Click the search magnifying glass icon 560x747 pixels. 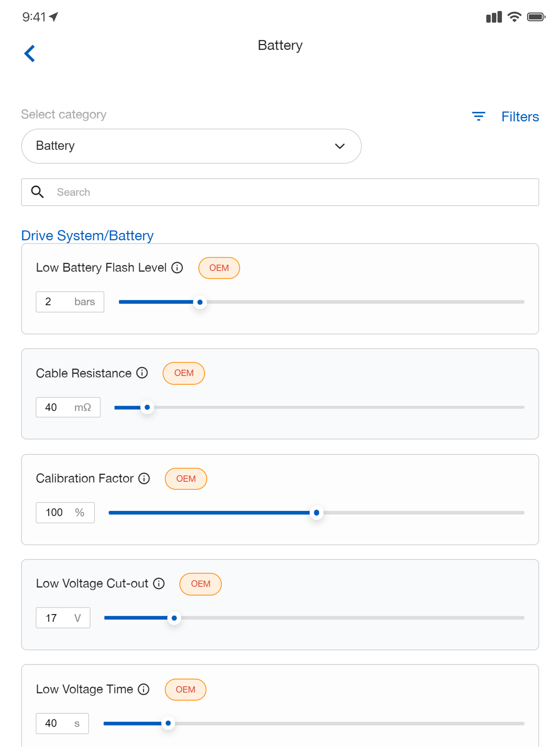(x=37, y=192)
